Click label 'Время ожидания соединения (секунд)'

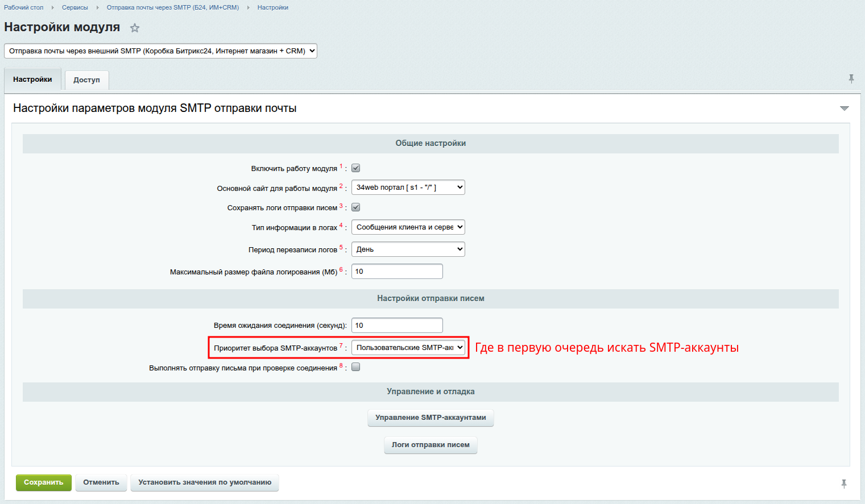[280, 326]
